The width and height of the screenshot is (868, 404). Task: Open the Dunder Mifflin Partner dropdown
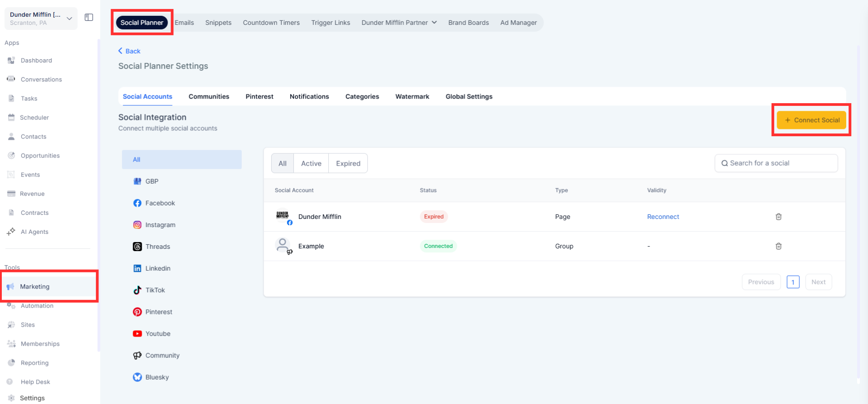tap(399, 23)
